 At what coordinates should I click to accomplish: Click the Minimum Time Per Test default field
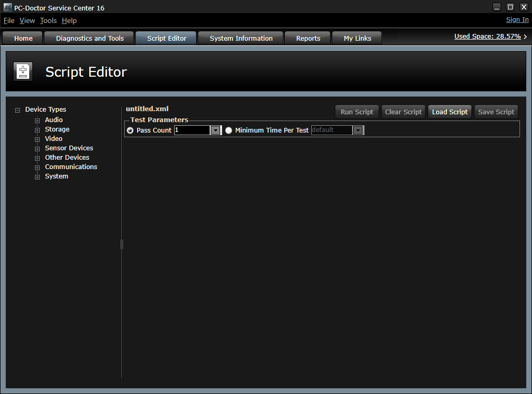(x=332, y=130)
